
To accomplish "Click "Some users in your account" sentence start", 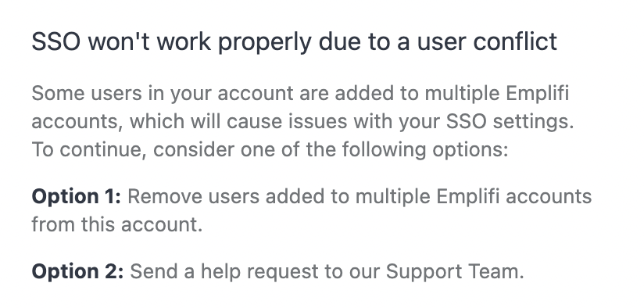I will (x=163, y=94).
